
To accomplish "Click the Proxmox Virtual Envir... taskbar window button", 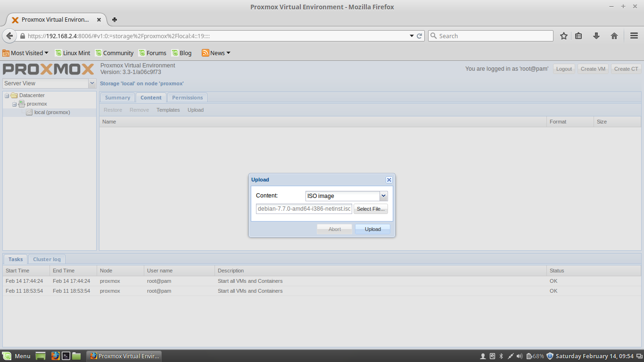I will [x=124, y=356].
